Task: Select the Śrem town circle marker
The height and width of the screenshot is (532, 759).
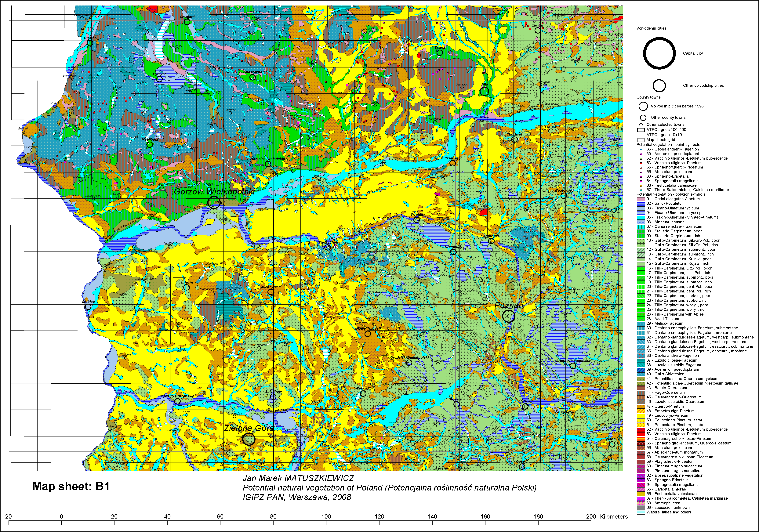Action: pos(525,406)
